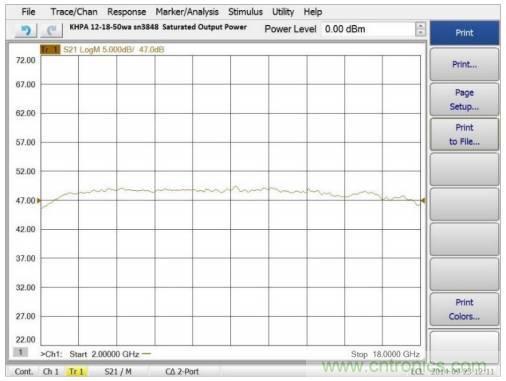Click the Power Level input field
The width and height of the screenshot is (506, 381).
coord(368,29)
